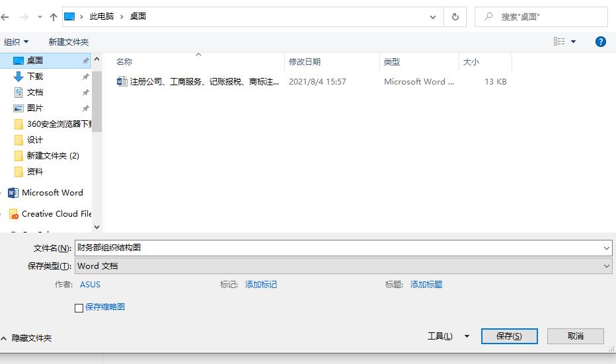Screen dimensions: 616x364
Task: Expand the Microsoft Word tree node
Action: pyautogui.click(x=1, y=193)
